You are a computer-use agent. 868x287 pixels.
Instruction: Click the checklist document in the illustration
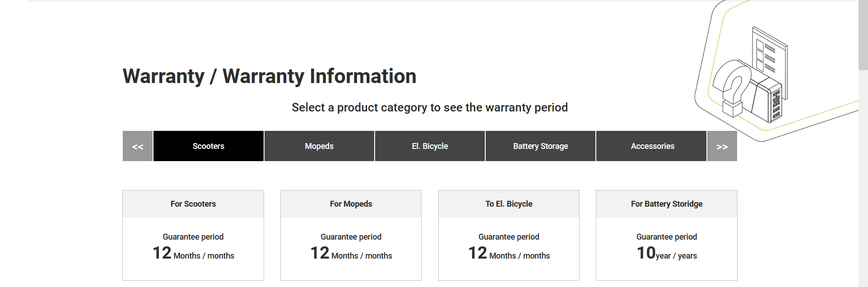(x=770, y=54)
